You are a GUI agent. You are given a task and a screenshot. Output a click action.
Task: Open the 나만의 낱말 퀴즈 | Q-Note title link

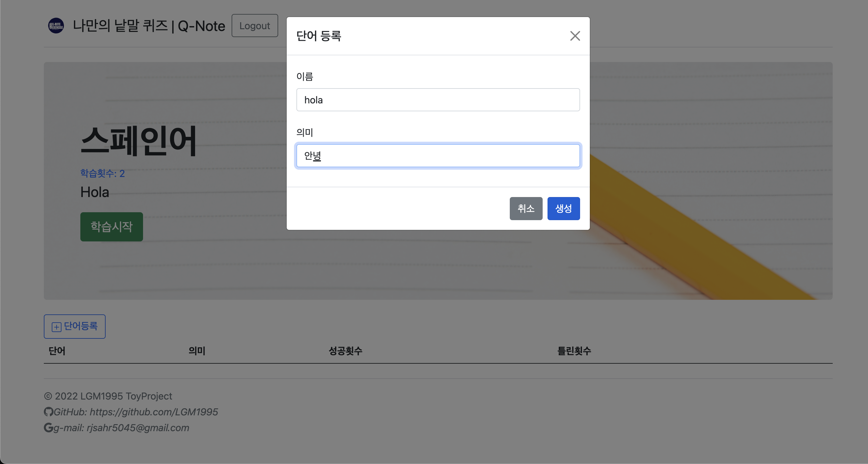[x=149, y=26]
